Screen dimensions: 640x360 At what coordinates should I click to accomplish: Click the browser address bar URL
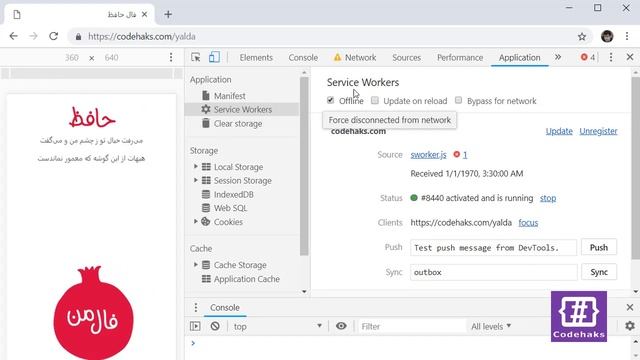[x=142, y=37]
